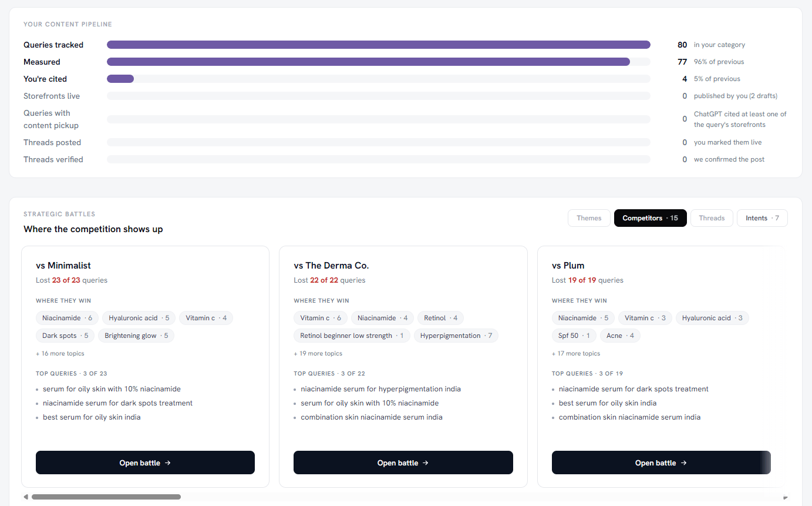Click the Queries tracked progress bar
The width and height of the screenshot is (812, 506).
tap(379, 45)
